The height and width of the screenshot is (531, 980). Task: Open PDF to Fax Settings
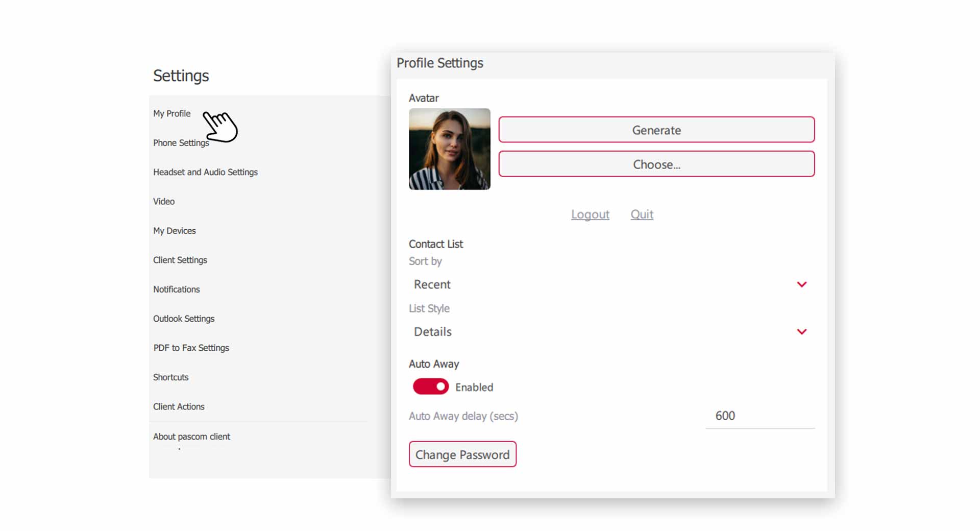(191, 348)
